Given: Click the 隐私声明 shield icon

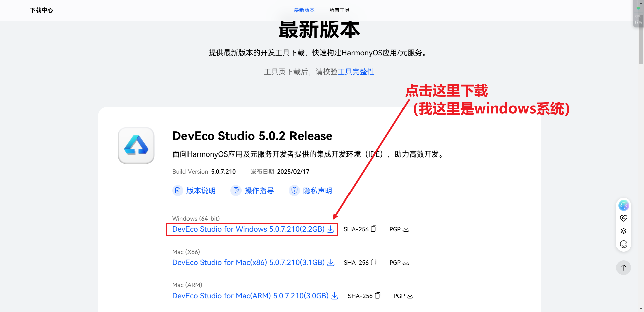Looking at the screenshot, I should tap(294, 191).
